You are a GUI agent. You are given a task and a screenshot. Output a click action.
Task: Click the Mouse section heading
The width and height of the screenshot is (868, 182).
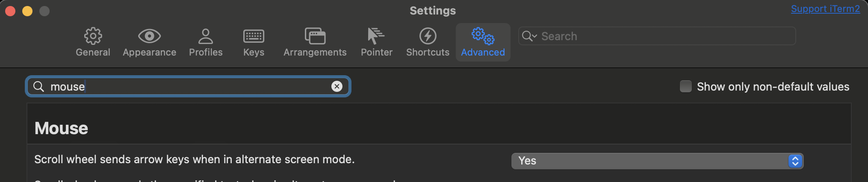[61, 128]
